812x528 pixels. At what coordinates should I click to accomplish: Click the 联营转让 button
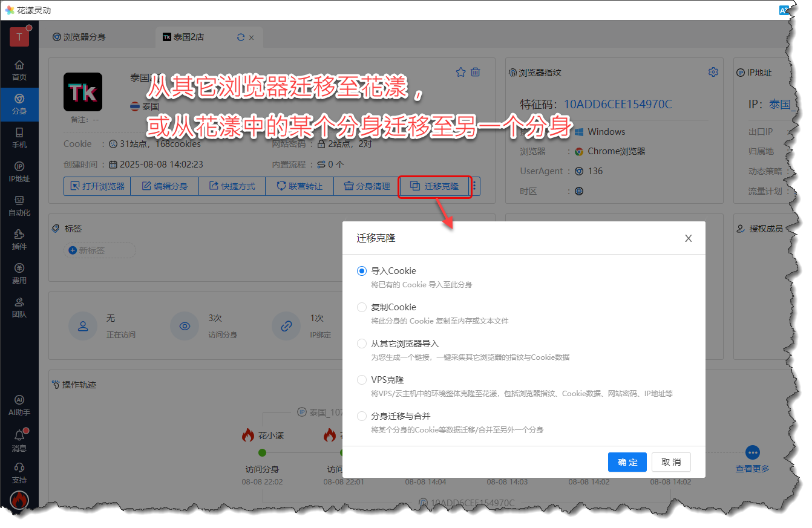(300, 186)
